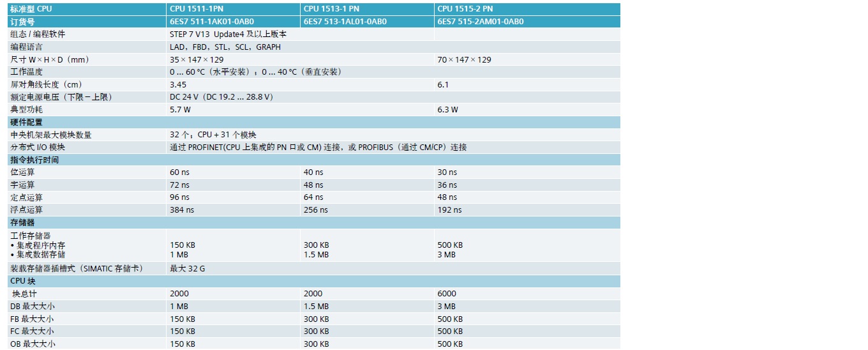This screenshot has width=868, height=350.
Task: Click the '64 ns' fixed-point value
Action: [x=313, y=197]
